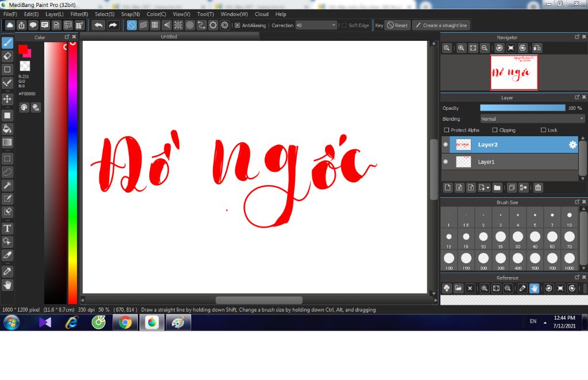Select brush size 10
Screen dimensions: 588x380
(569, 217)
